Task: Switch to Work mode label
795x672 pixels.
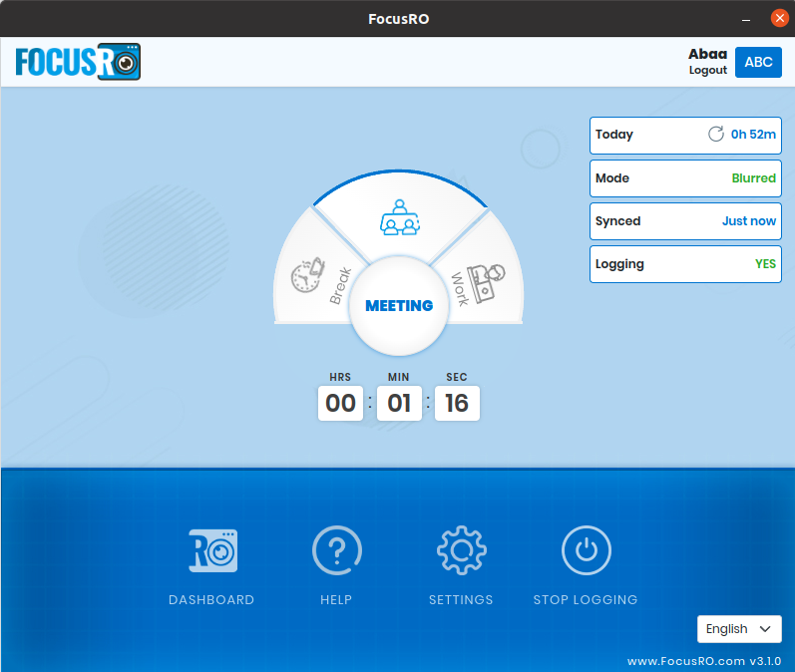Action: (x=460, y=289)
